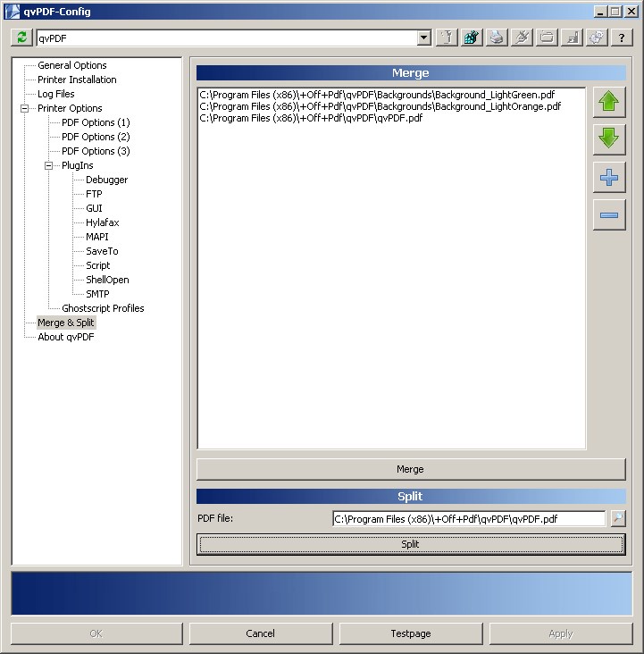
Task: Open the SaveTo plugin page
Action: (x=102, y=251)
